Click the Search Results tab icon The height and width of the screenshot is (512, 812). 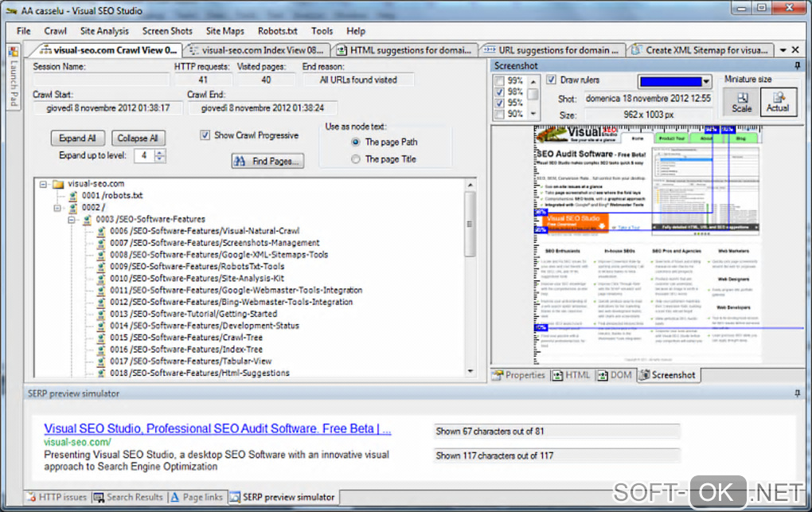point(99,497)
